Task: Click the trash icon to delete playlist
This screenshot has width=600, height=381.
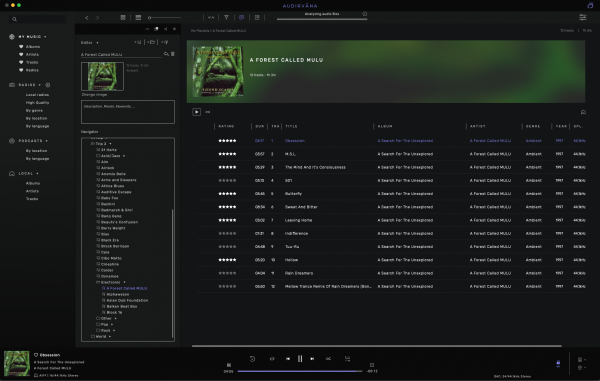Action: coord(173,54)
